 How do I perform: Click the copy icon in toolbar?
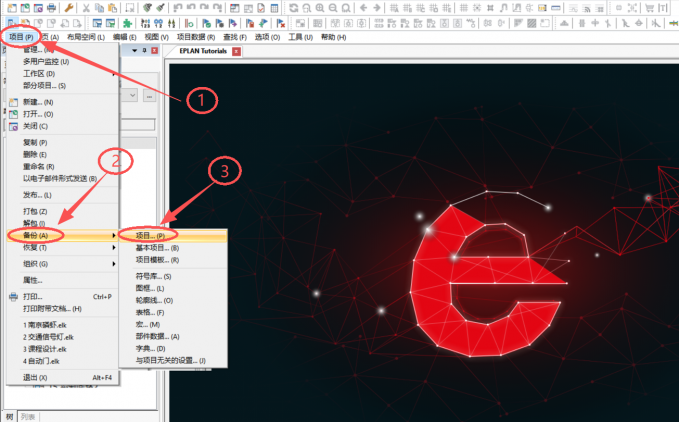99,8
